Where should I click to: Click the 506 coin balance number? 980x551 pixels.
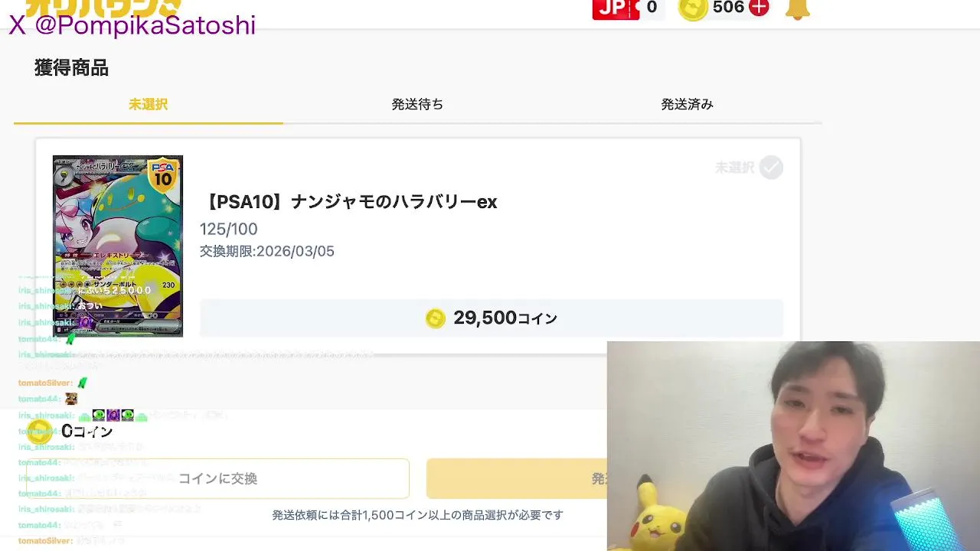[728, 8]
